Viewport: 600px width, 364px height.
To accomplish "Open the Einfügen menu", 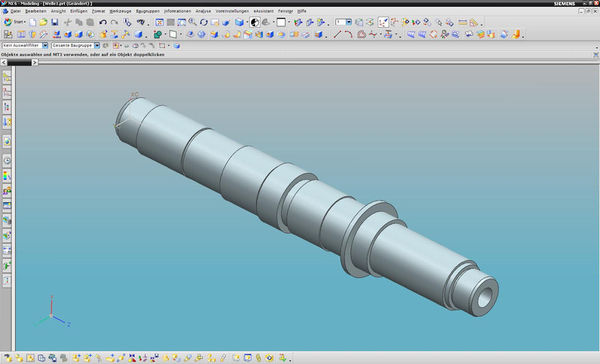I will click(x=78, y=12).
